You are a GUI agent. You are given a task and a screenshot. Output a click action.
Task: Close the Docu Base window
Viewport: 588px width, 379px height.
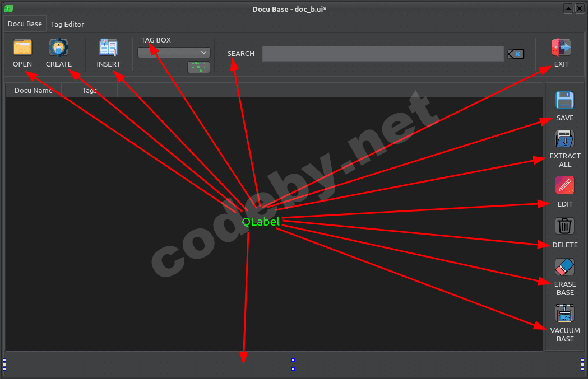click(x=580, y=8)
